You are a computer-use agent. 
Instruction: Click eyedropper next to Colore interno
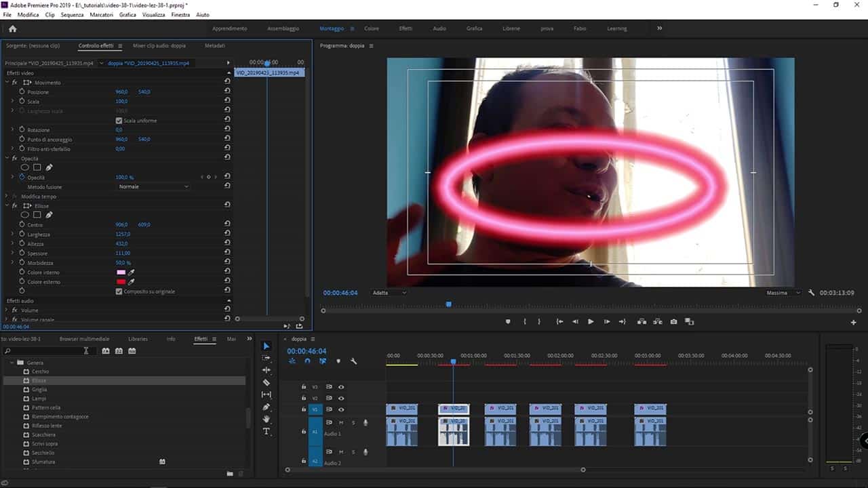click(x=132, y=272)
